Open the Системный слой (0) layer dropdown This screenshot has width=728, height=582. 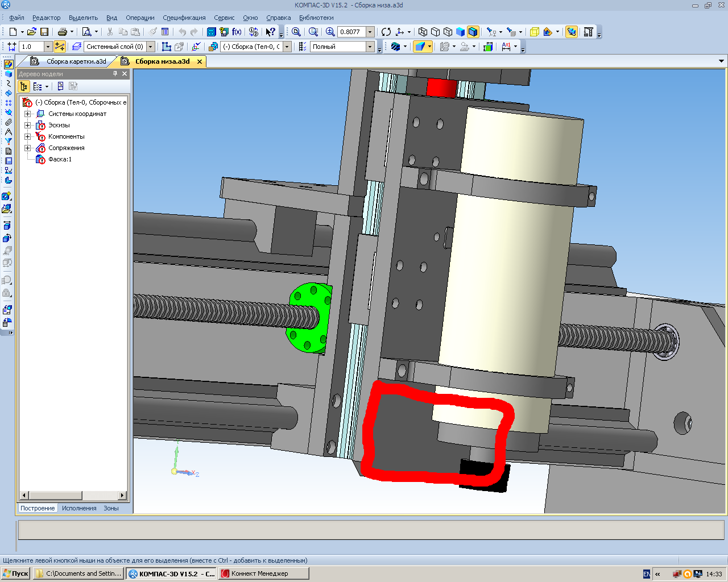point(151,47)
